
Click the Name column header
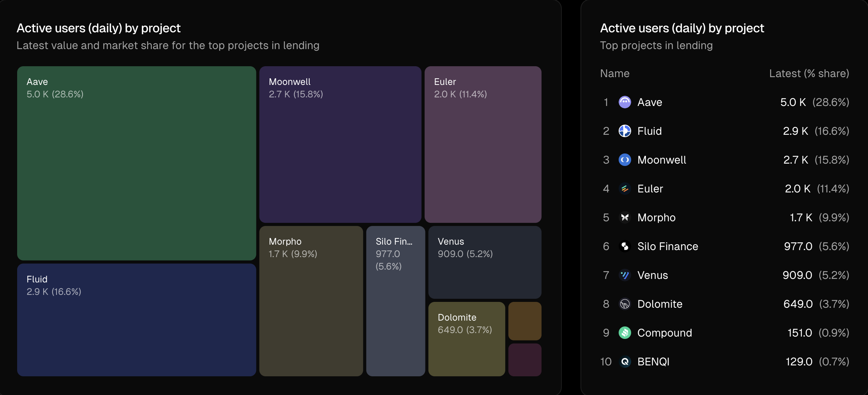pos(615,74)
